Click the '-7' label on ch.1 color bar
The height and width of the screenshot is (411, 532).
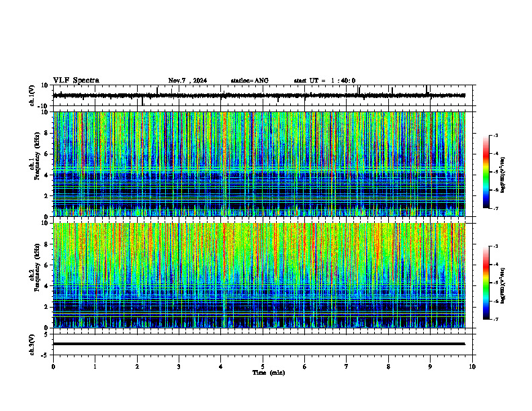pyautogui.click(x=496, y=208)
